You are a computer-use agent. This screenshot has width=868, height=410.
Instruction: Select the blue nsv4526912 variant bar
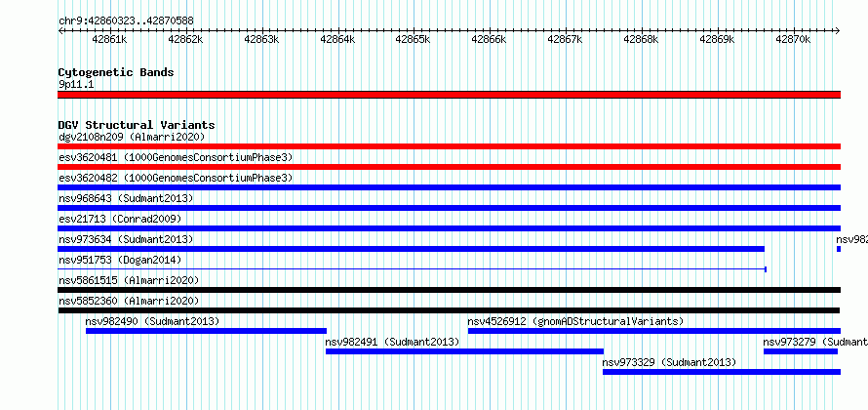tap(654, 331)
